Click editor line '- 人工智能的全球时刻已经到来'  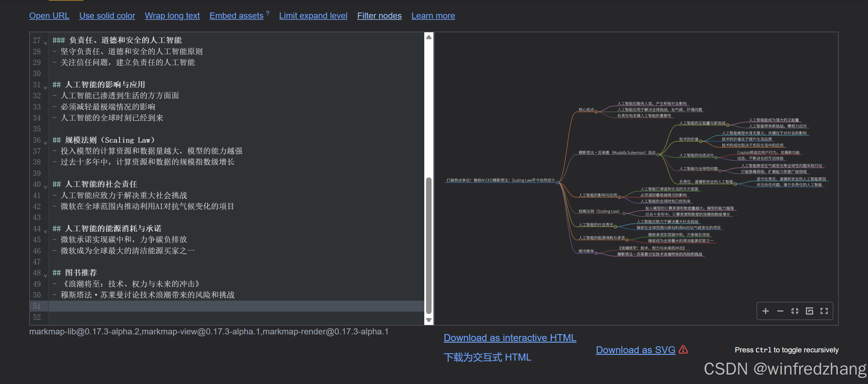[x=108, y=118]
